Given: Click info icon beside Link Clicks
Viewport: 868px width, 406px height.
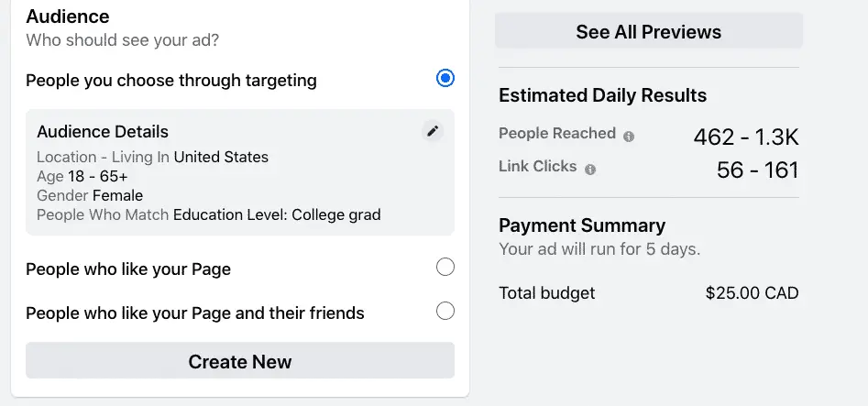Looking at the screenshot, I should (590, 170).
